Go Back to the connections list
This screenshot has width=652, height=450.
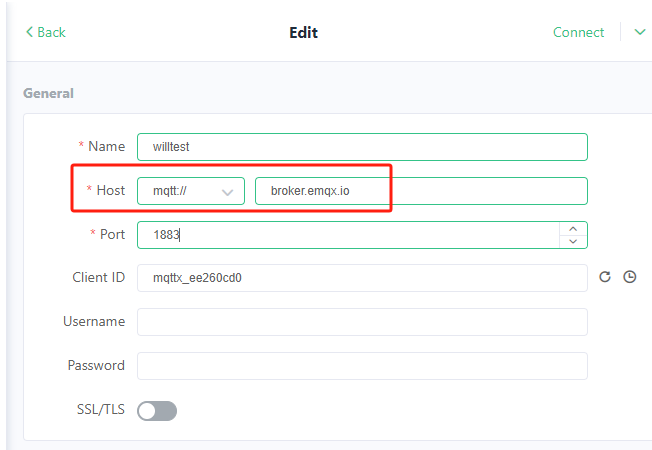click(x=46, y=32)
